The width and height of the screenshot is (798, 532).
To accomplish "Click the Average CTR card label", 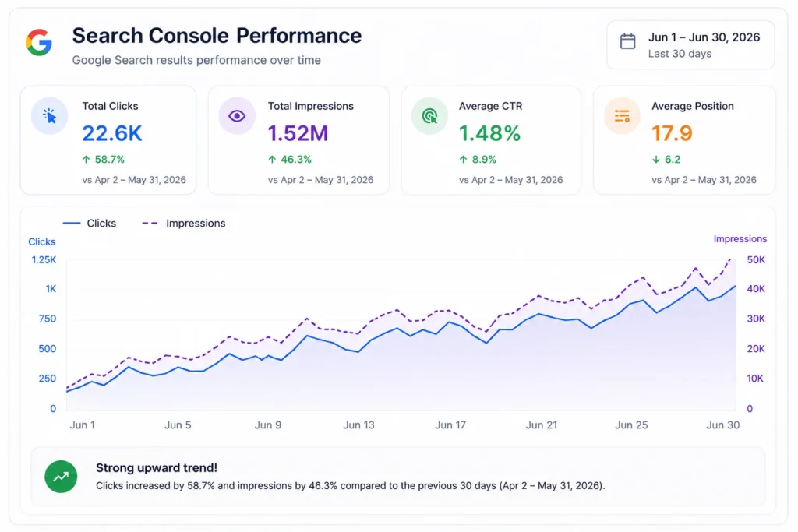I will pos(491,106).
